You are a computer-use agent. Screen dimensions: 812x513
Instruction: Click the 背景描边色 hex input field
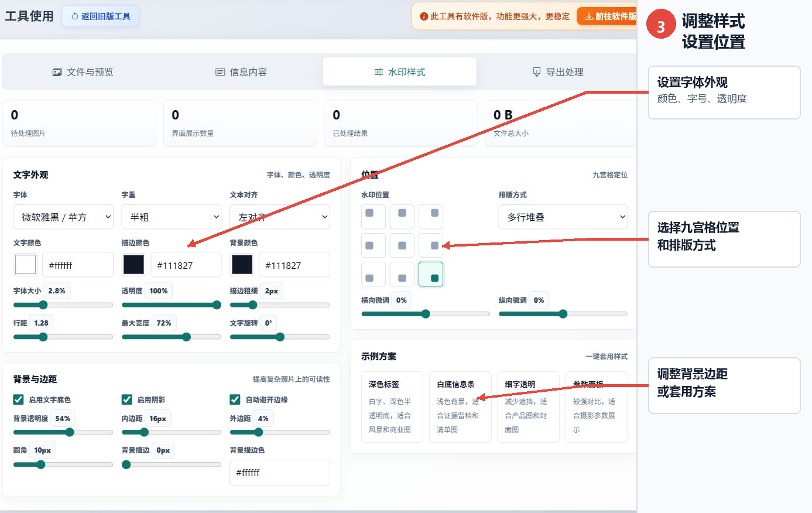[280, 473]
